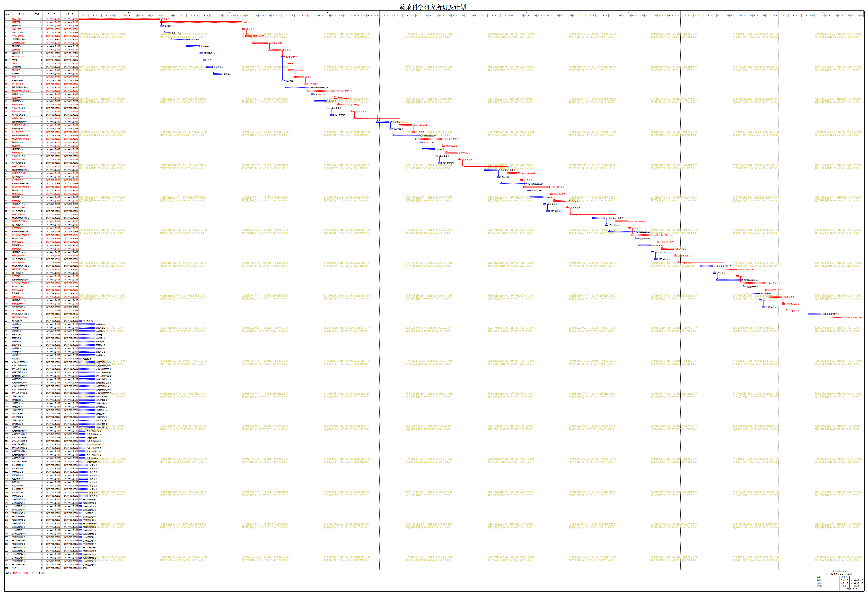
Task: Click the end date cell of row 回填土1
Action: [70, 74]
